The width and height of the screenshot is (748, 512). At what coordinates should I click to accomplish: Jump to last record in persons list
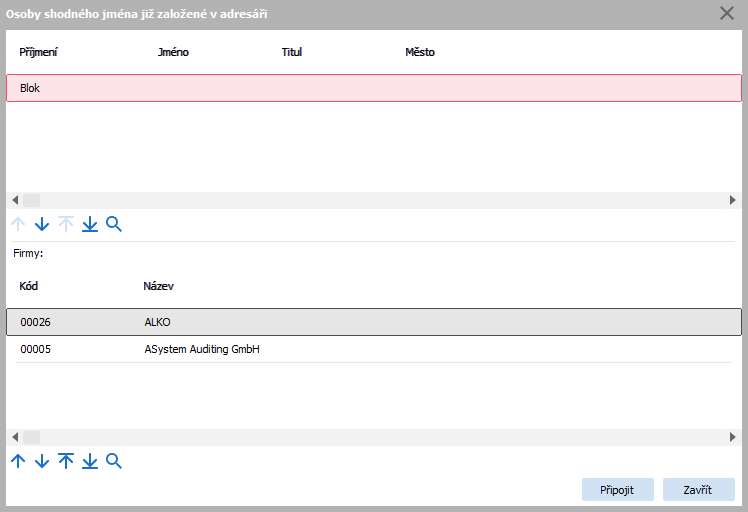pos(90,225)
